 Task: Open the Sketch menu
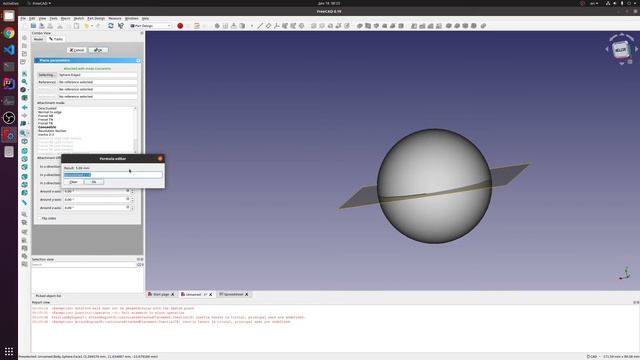(x=79, y=18)
